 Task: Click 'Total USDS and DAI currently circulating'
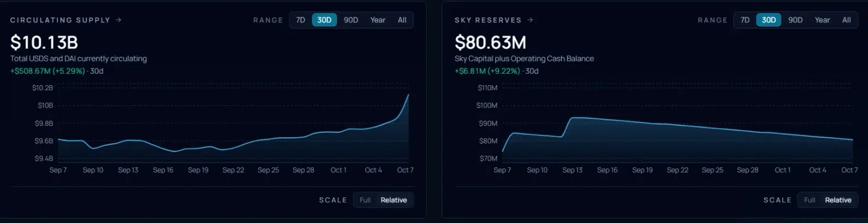coord(79,59)
